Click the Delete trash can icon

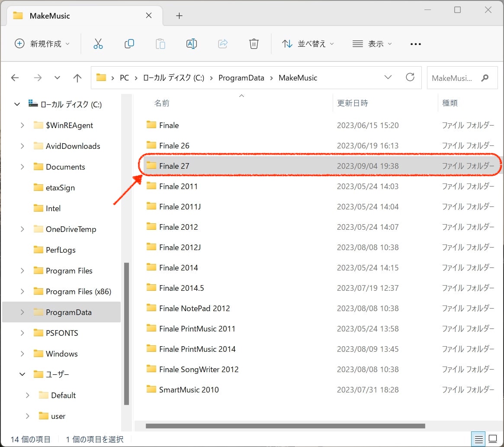pyautogui.click(x=254, y=44)
